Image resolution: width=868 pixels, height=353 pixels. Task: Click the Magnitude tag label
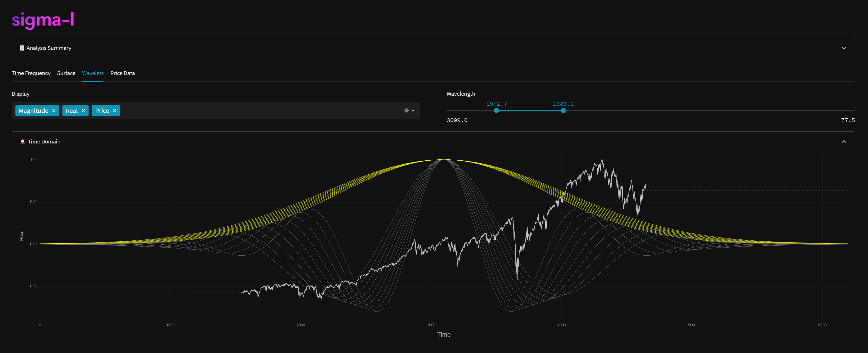(33, 111)
